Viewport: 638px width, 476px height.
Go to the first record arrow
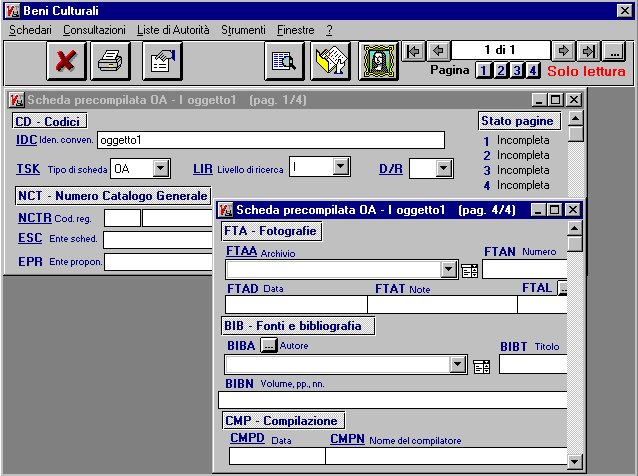point(413,51)
